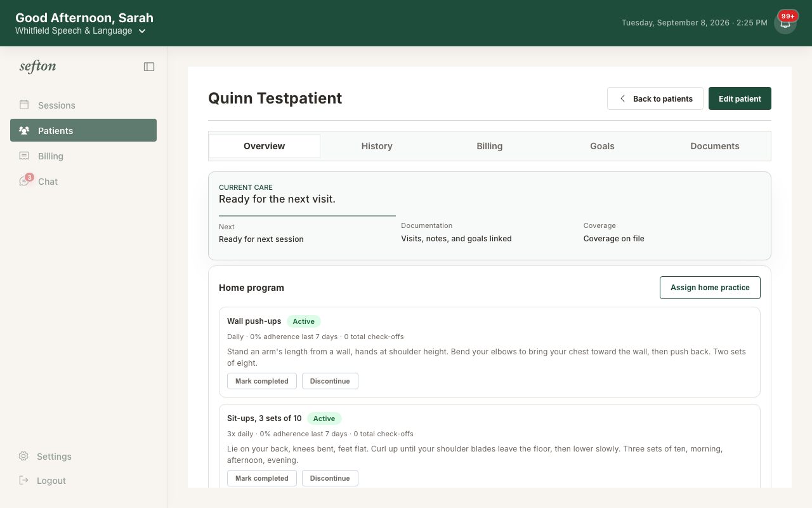
Task: Discontinue the Sit-ups exercise
Action: [x=330, y=478]
